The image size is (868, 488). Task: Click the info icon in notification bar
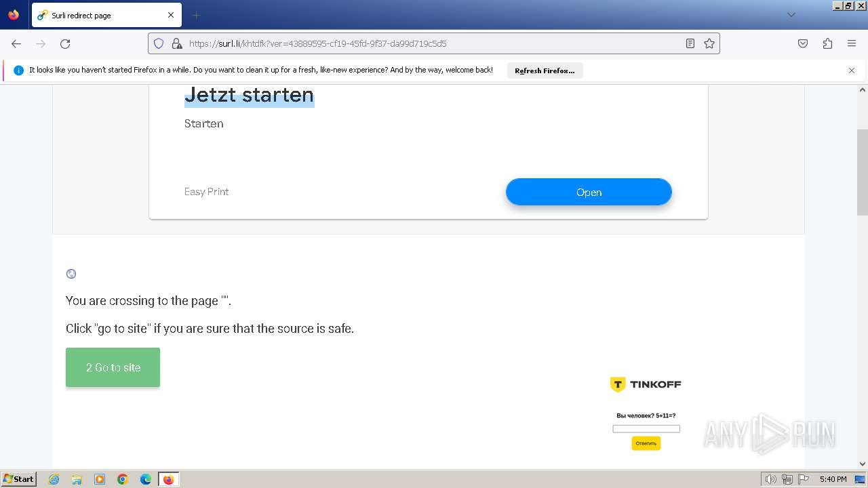(18, 70)
